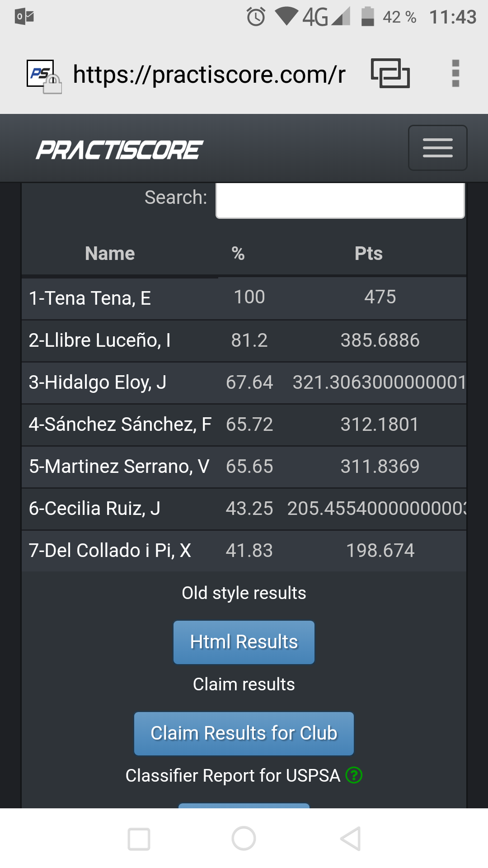Screen dimensions: 488x868
Task: Open Android recent apps square button
Action: pos(139,839)
